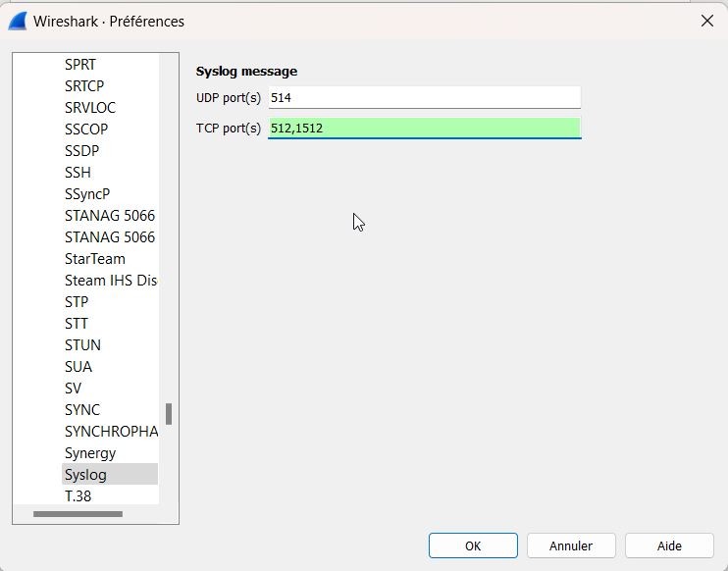Click the Syslog message heading

click(246, 72)
